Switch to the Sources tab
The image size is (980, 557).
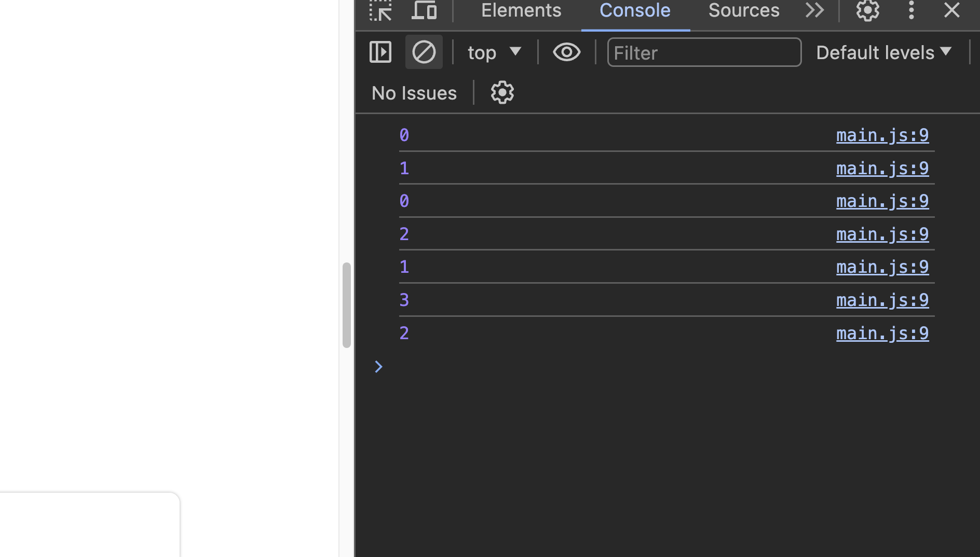point(744,10)
